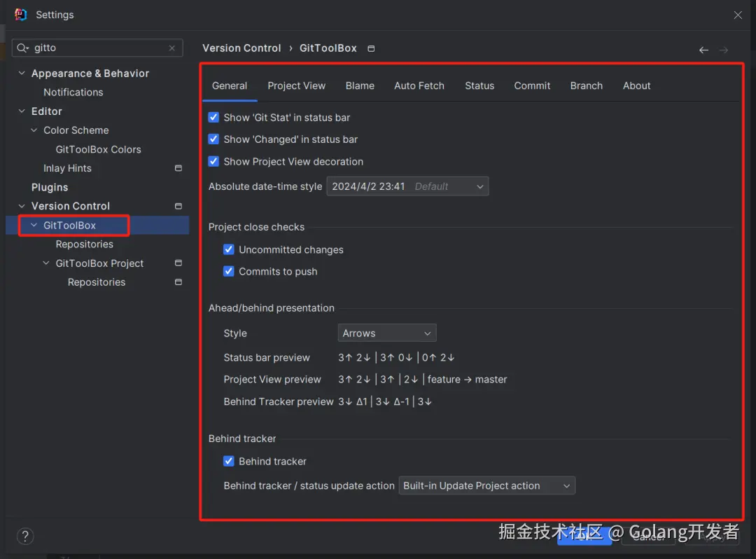Switch to the General tab

tap(230, 86)
